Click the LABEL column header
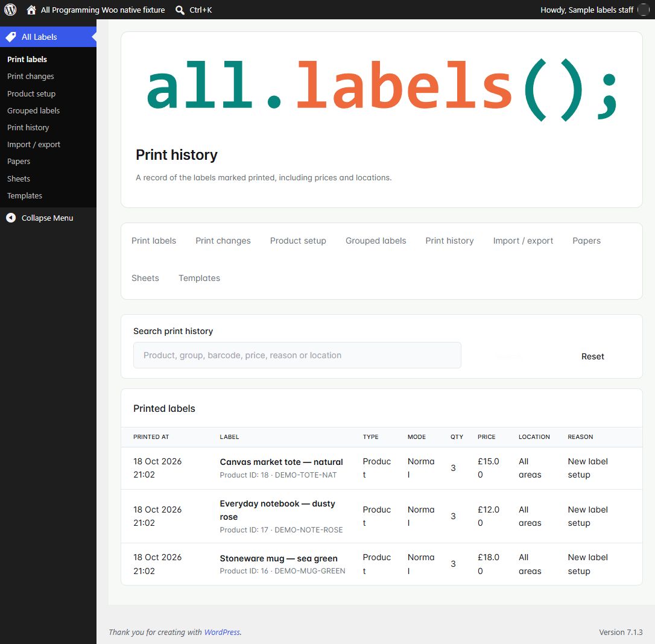 pyautogui.click(x=229, y=437)
